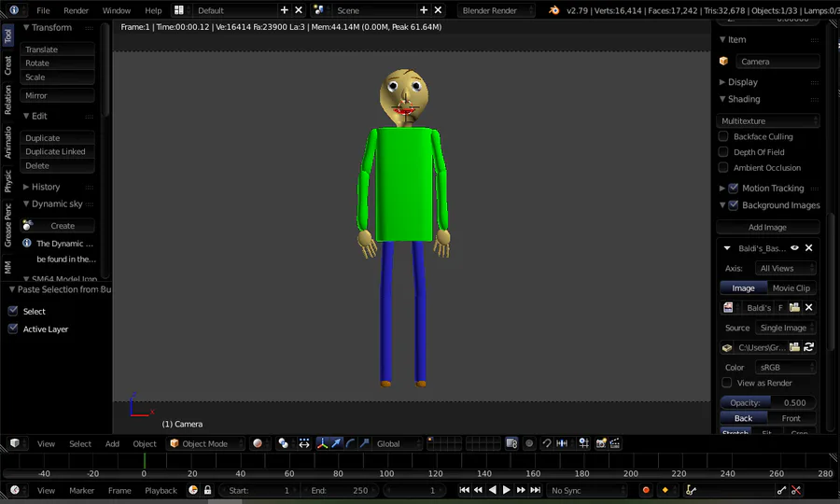Open the Window menu
This screenshot has height=504, width=840.
(x=117, y=10)
